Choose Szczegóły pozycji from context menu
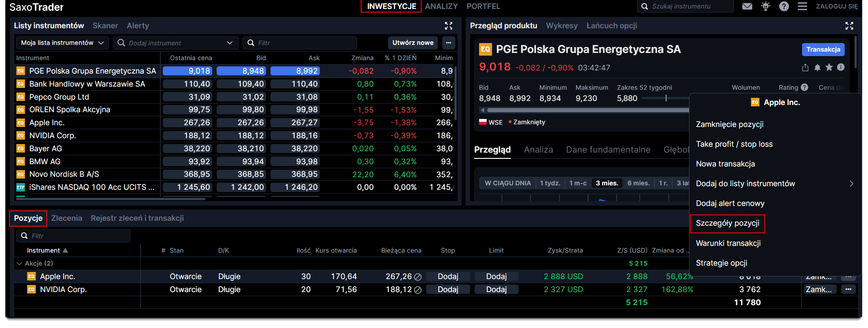The height and width of the screenshot is (328, 868). (x=727, y=223)
